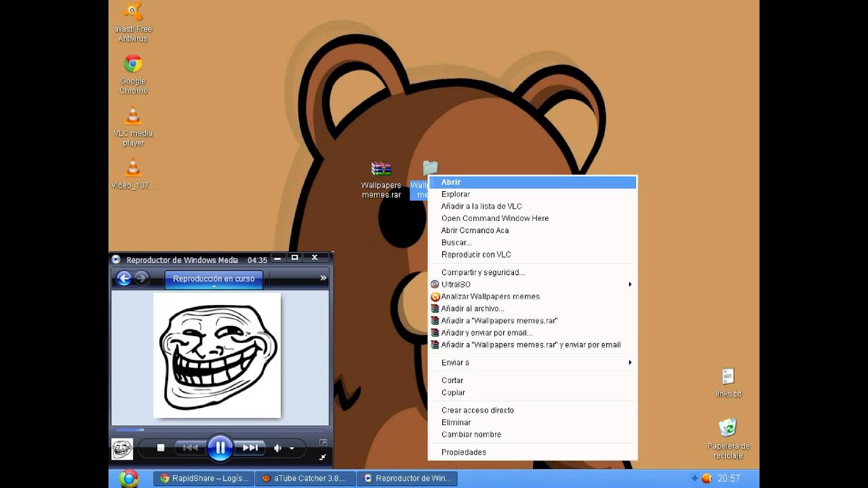Screen dimensions: 868x488
Task: Choose Buscar... from the context menu
Action: click(532, 243)
